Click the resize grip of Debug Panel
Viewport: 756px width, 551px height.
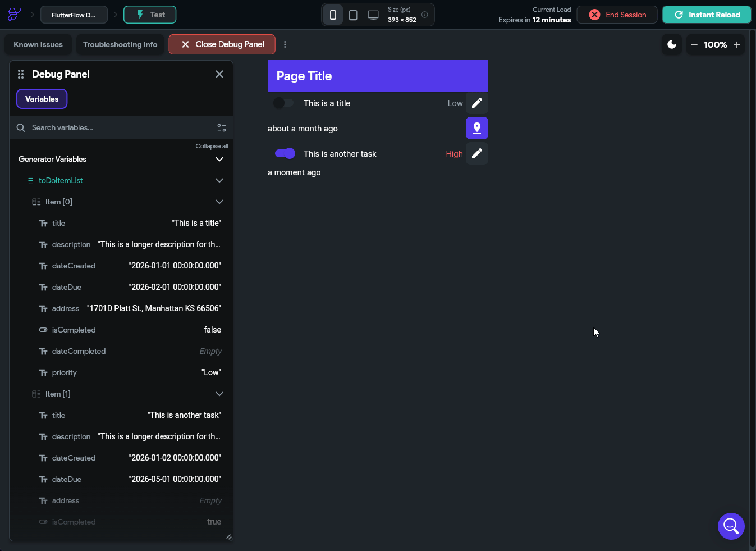[x=228, y=537]
